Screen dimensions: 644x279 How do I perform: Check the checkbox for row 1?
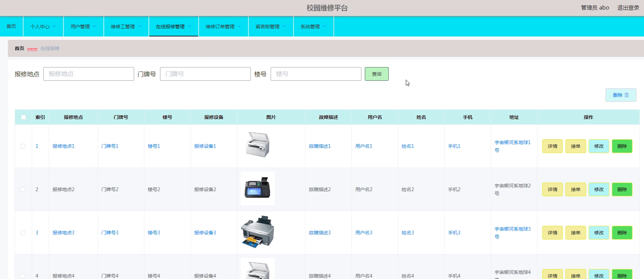click(23, 146)
